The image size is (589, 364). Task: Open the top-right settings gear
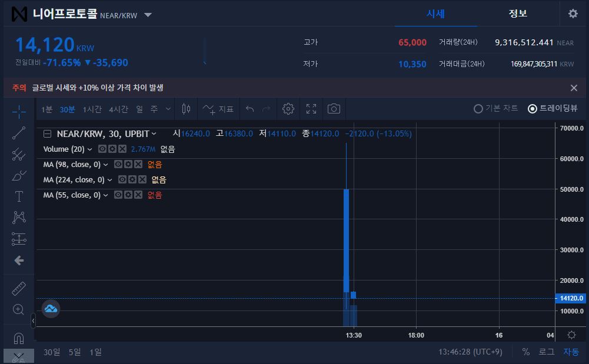pyautogui.click(x=573, y=14)
